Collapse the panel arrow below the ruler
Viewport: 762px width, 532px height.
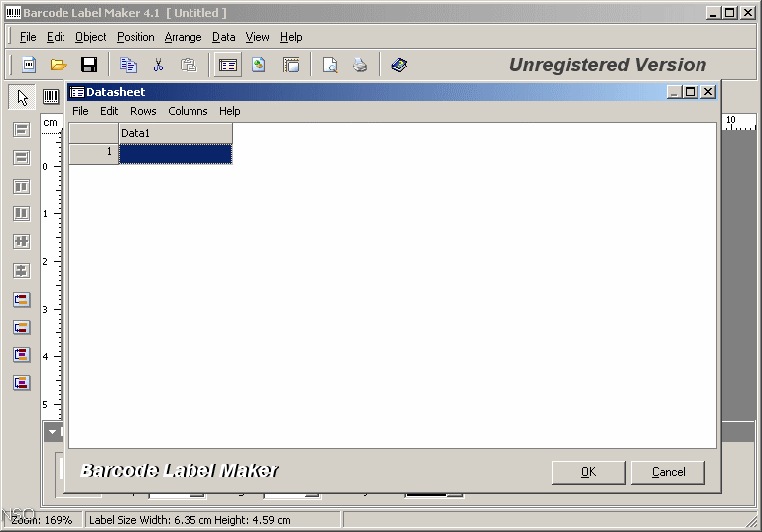(52, 432)
